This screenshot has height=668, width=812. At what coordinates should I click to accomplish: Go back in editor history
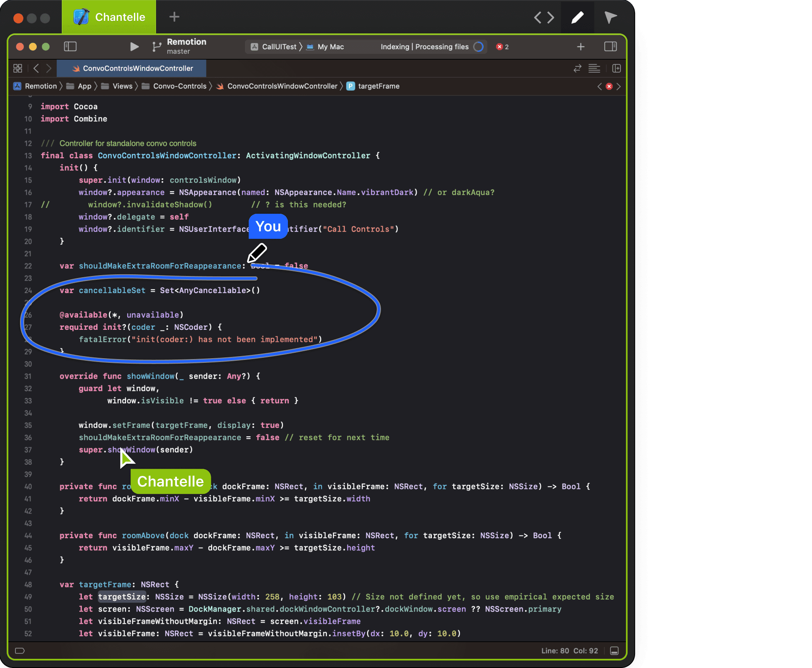coord(36,68)
